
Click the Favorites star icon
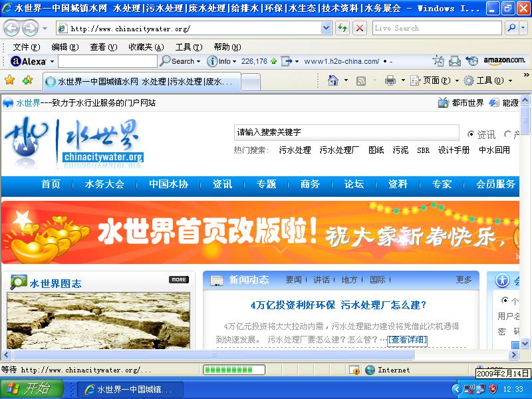point(11,80)
